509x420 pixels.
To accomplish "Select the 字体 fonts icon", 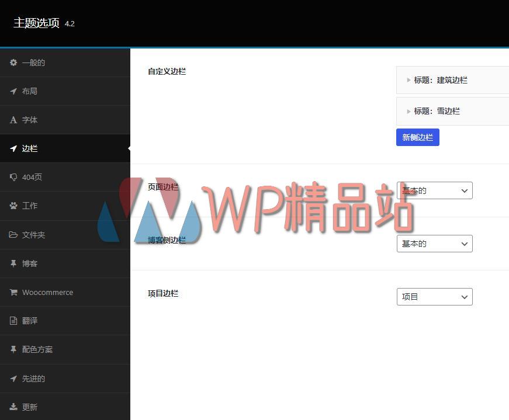I will pyautogui.click(x=13, y=120).
